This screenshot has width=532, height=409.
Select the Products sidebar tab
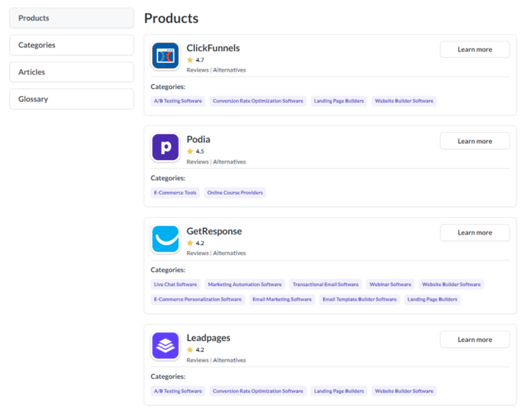click(72, 18)
